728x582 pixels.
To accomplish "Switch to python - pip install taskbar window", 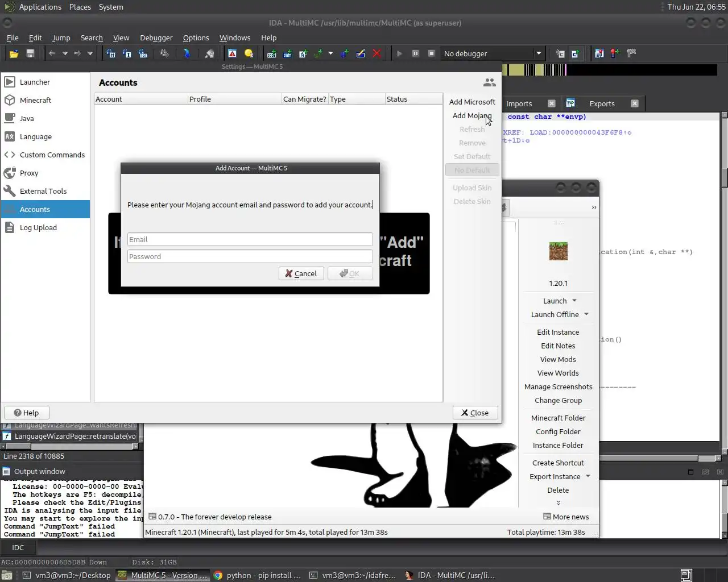I will (258, 575).
